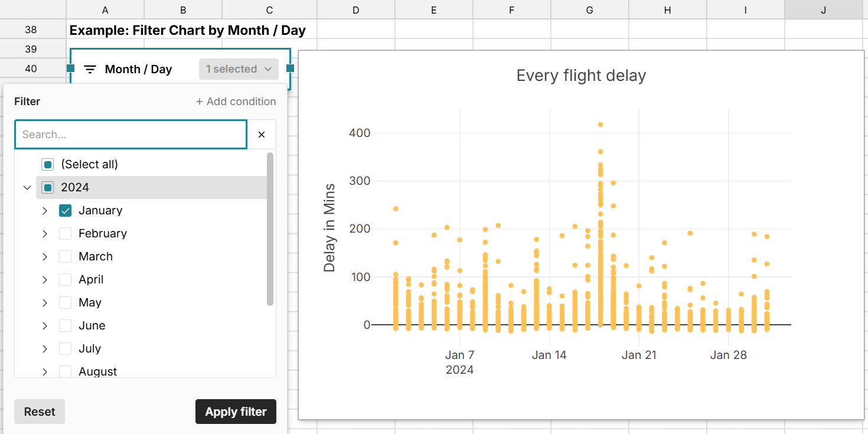Expand the March entry to show its days
The height and width of the screenshot is (434, 868).
tap(45, 256)
